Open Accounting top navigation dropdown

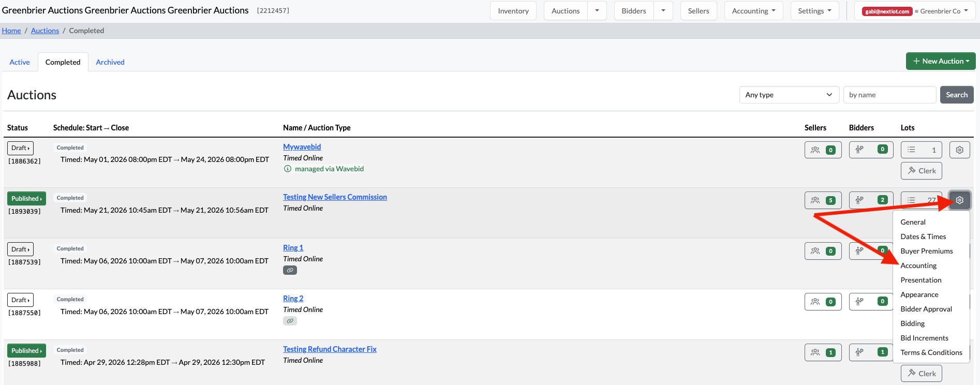[754, 11]
